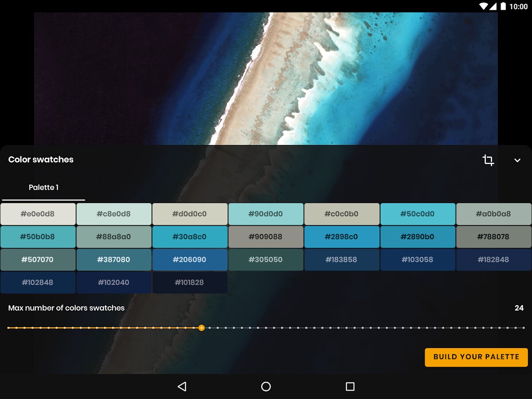532x399 pixels.
Task: Pick the #90d0d0 swatch
Action: click(x=266, y=214)
